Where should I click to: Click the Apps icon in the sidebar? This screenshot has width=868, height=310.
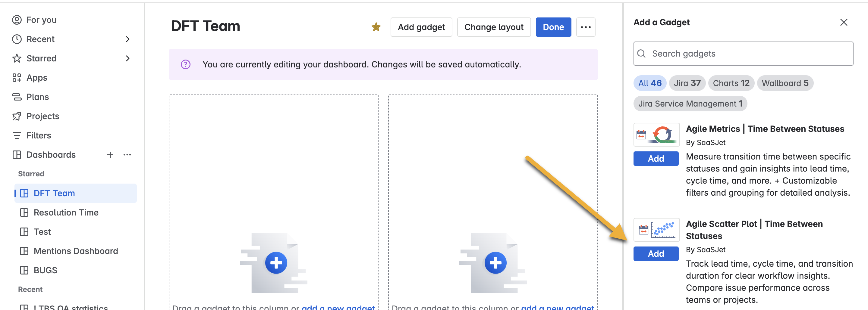(17, 77)
